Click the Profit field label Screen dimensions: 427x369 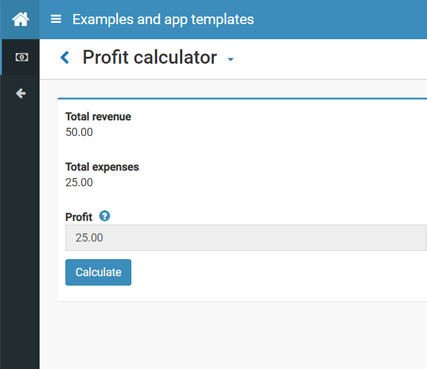79,217
